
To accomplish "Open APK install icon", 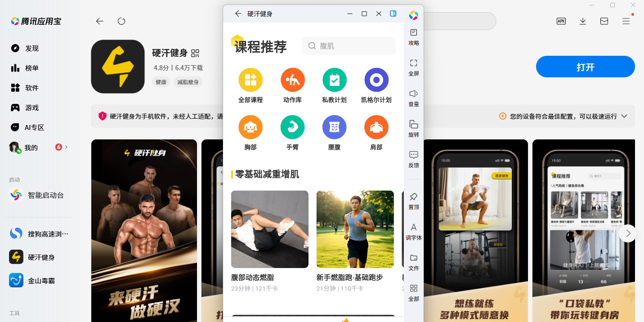I will pos(561,21).
